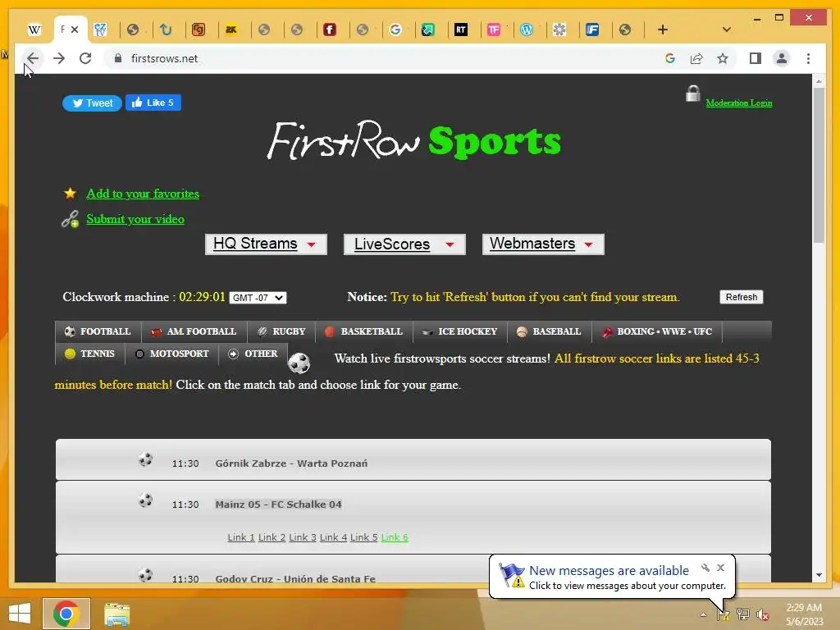Open the Moderation Login link
The height and width of the screenshot is (630, 840).
click(x=739, y=103)
